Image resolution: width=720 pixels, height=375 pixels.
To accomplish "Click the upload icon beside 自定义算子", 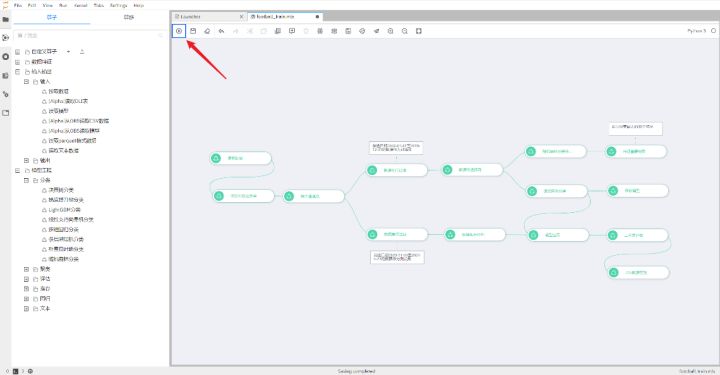I will coord(82,51).
